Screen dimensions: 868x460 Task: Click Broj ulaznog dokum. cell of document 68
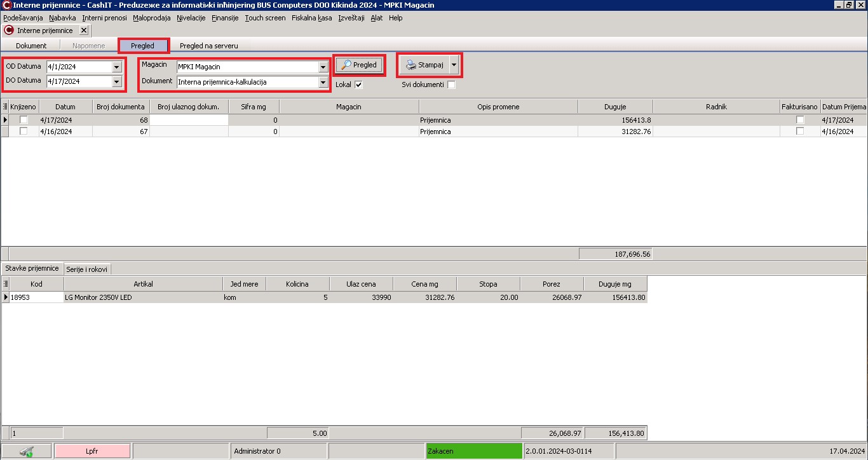point(189,119)
